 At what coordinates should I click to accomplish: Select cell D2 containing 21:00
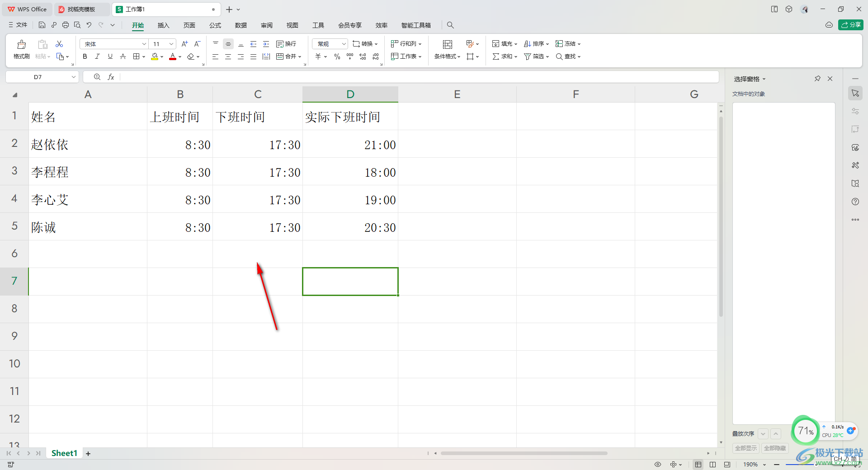(x=350, y=145)
